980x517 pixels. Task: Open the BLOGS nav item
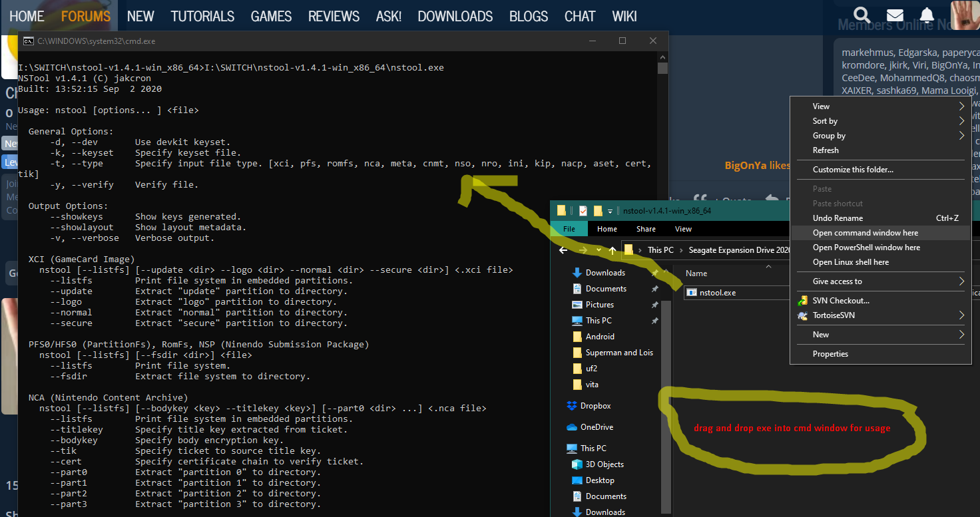(529, 16)
